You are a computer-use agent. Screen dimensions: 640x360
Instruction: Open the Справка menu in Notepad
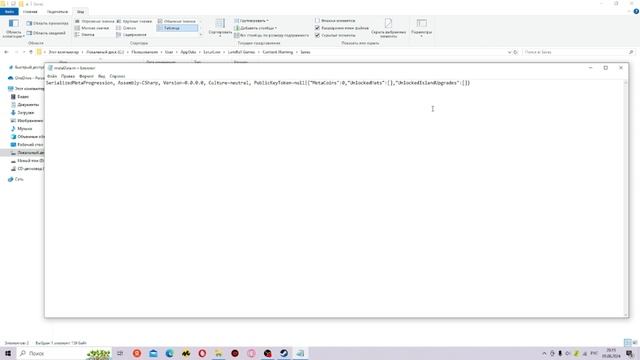click(x=117, y=76)
